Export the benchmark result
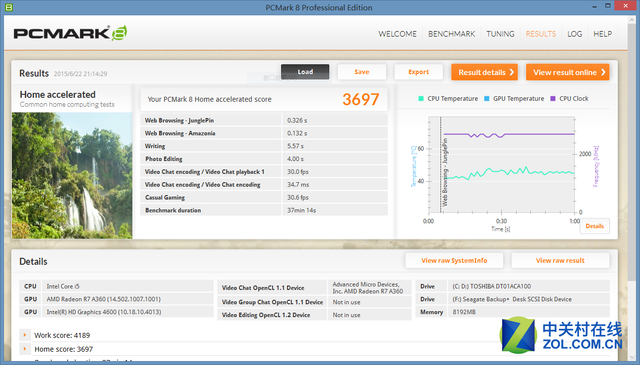The height and width of the screenshot is (365, 640). [x=418, y=72]
